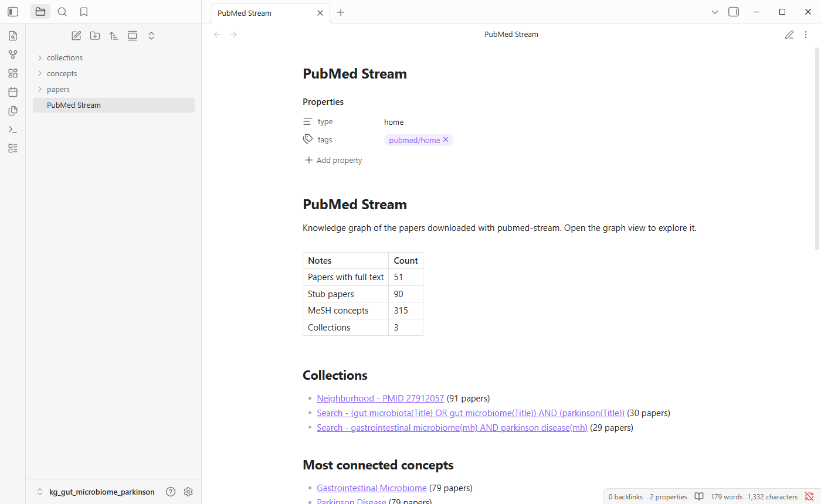Open the file explorer tab
Viewport: 821px width, 504px height.
click(x=40, y=12)
